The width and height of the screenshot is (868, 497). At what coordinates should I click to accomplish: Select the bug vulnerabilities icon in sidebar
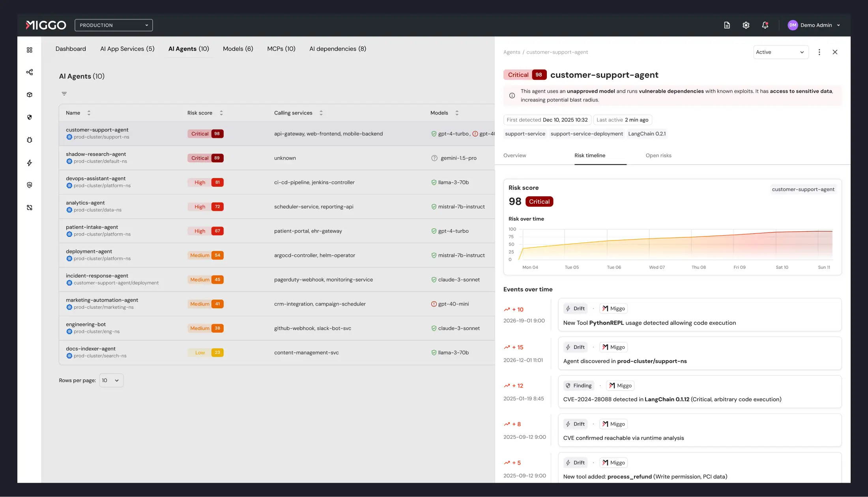pyautogui.click(x=30, y=139)
